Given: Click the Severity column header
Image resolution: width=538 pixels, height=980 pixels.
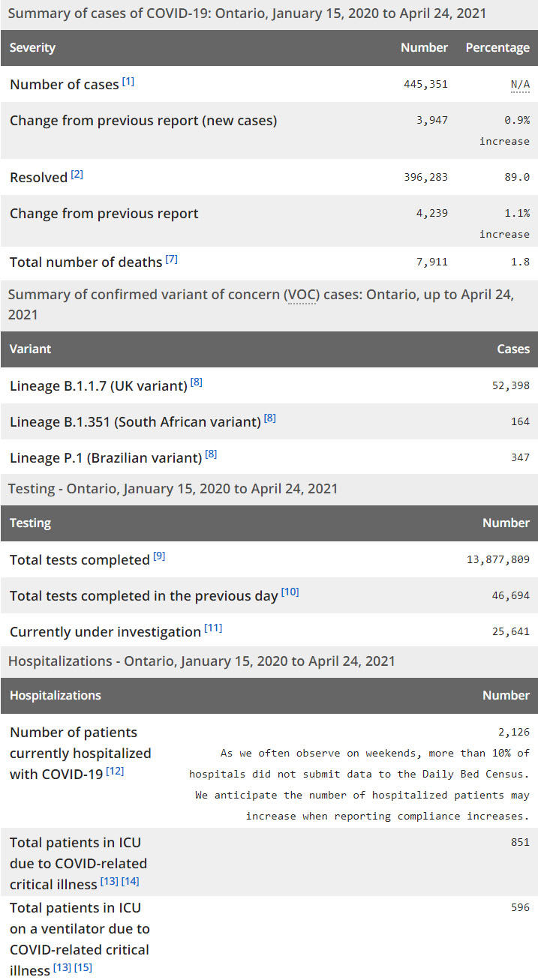Looking at the screenshot, I should 33,48.
